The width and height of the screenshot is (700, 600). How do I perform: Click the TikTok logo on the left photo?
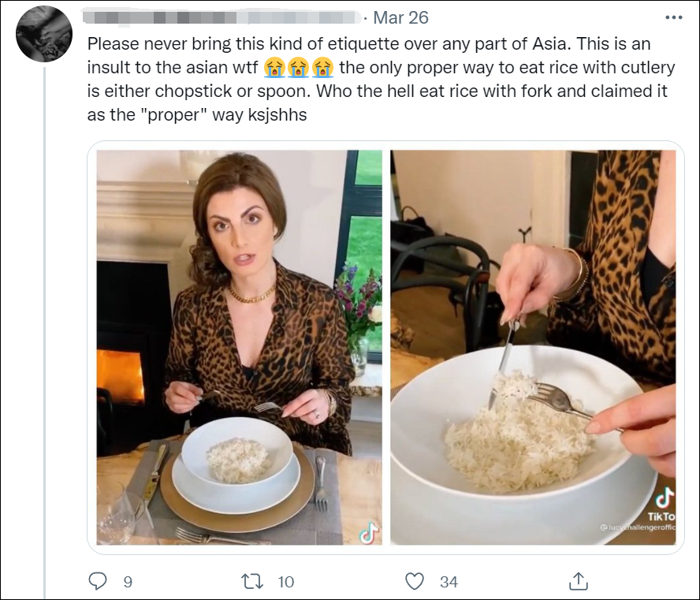(369, 533)
